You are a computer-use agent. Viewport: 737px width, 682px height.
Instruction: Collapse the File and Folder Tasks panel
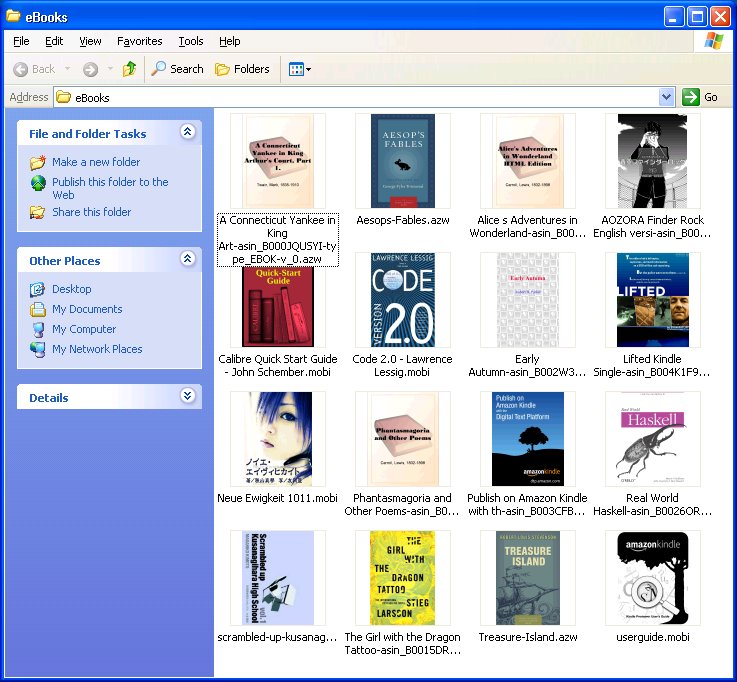187,132
